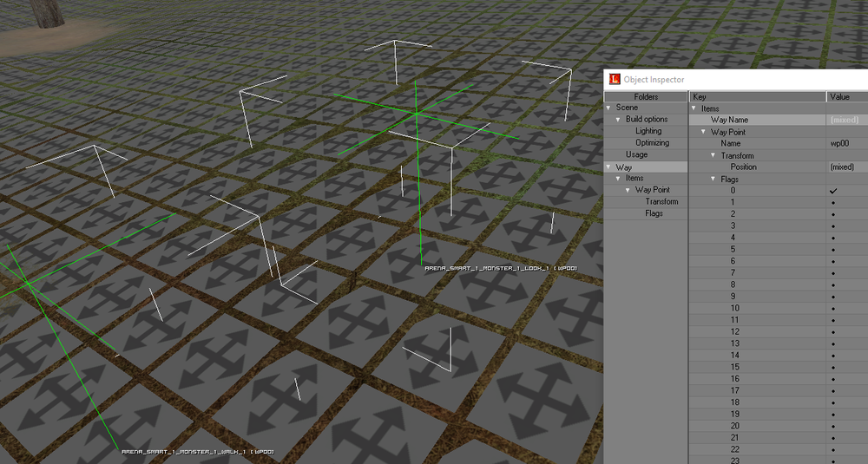Click the Value column header

click(847, 97)
